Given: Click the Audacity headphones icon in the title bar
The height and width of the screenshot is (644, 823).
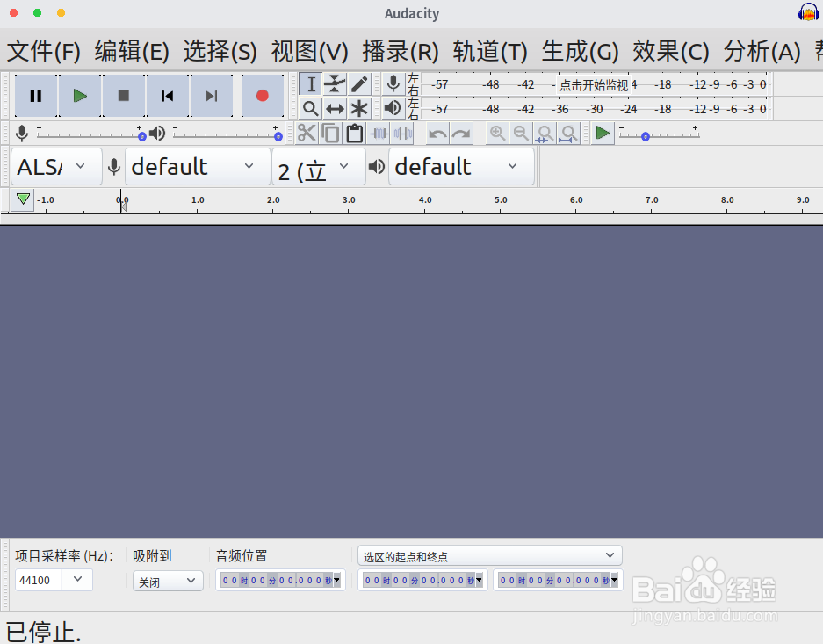Looking at the screenshot, I should [x=808, y=12].
